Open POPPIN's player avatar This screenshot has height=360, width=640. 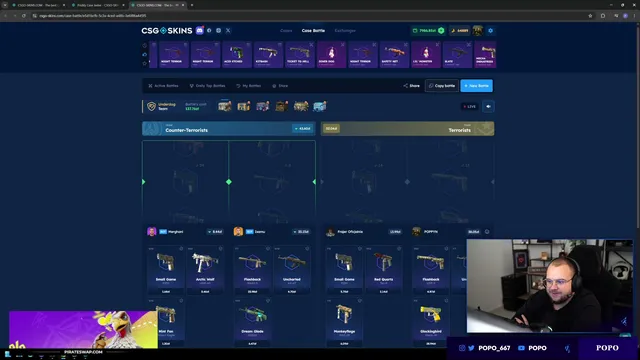pos(416,231)
